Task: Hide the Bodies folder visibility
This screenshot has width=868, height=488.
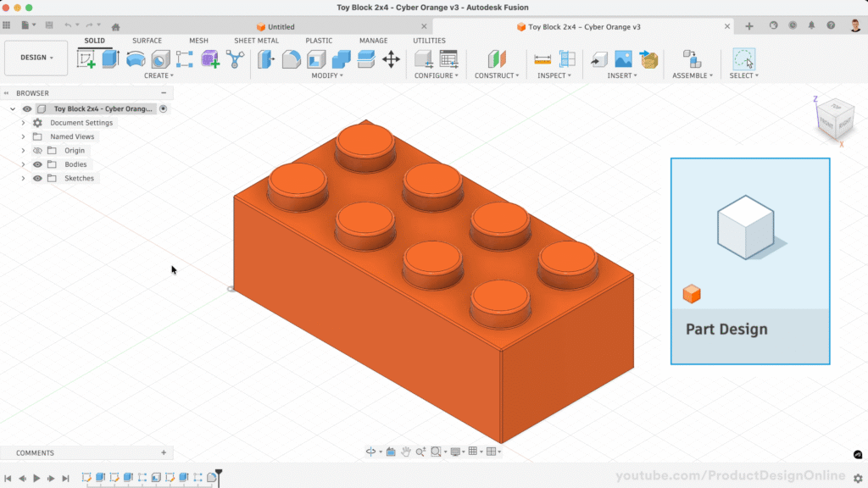Action: [x=37, y=164]
